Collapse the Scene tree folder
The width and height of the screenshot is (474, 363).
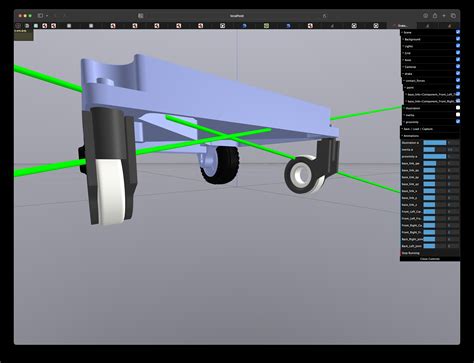[x=408, y=32]
